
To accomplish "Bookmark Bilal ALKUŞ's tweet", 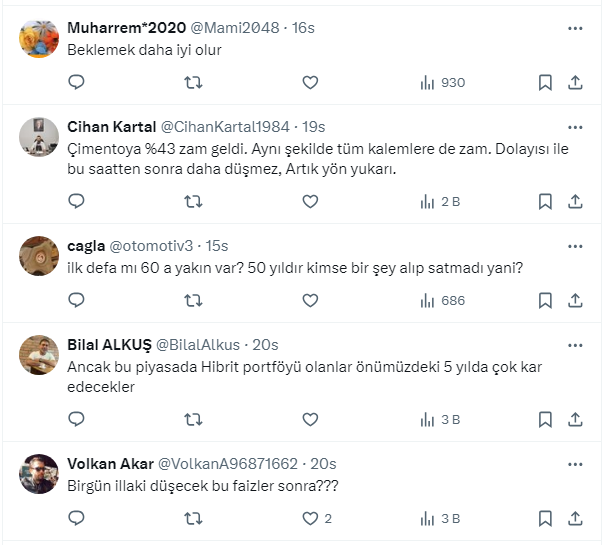I will point(545,419).
